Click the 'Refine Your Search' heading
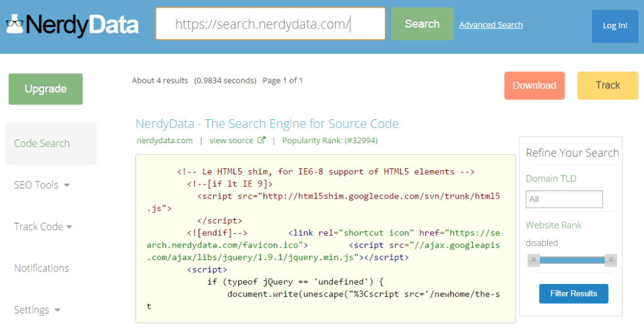644x336 pixels. (x=572, y=153)
